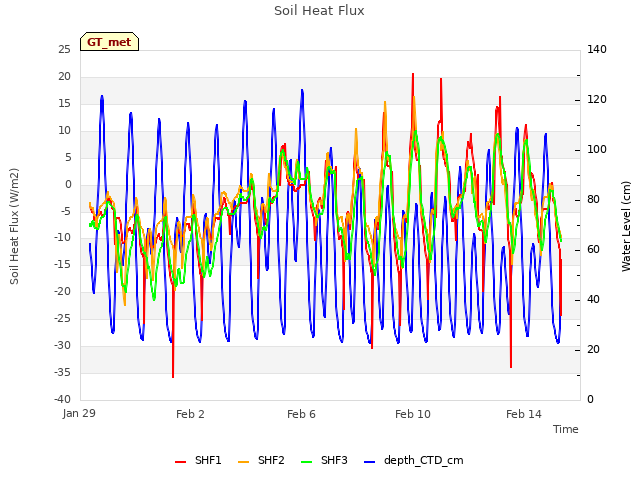Viewport: 640px width, 480px height.
Task: Click the Soil Heat Flux (W/m2) axis label
Action: [x=14, y=226]
